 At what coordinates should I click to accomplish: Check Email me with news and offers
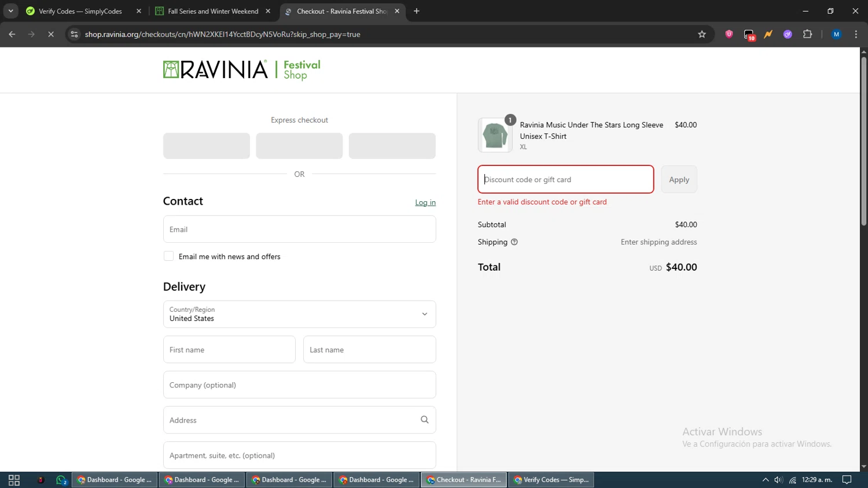(x=168, y=256)
